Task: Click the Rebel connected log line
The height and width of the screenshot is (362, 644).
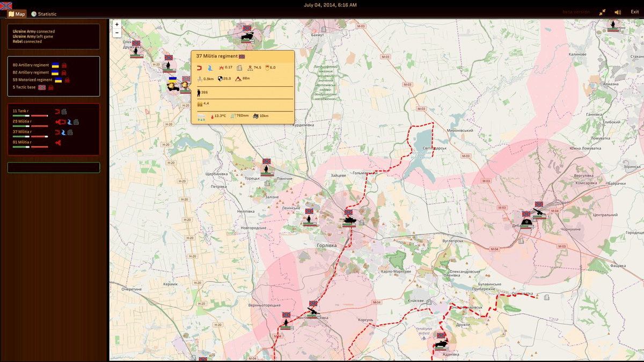Action: click(27, 41)
